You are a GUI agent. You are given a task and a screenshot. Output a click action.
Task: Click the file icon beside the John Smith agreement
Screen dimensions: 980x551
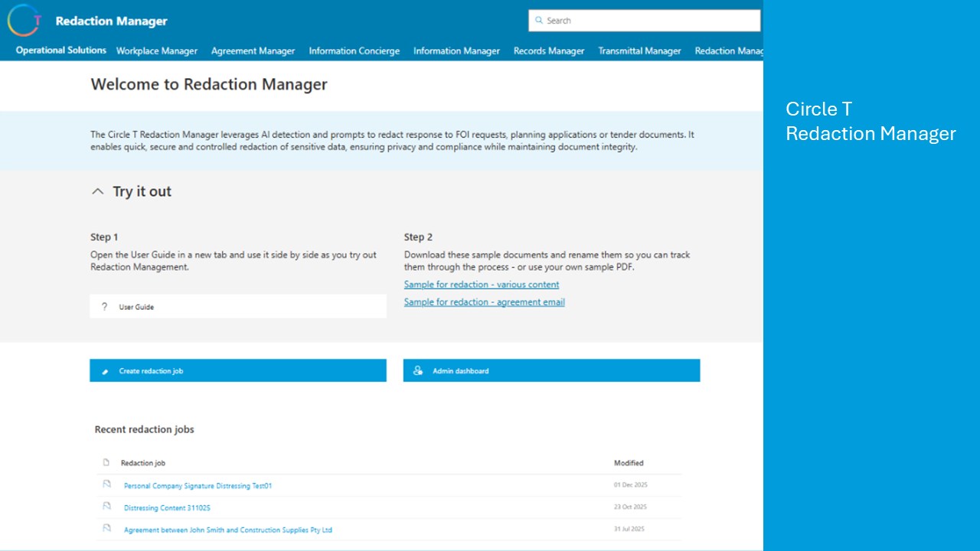click(107, 529)
